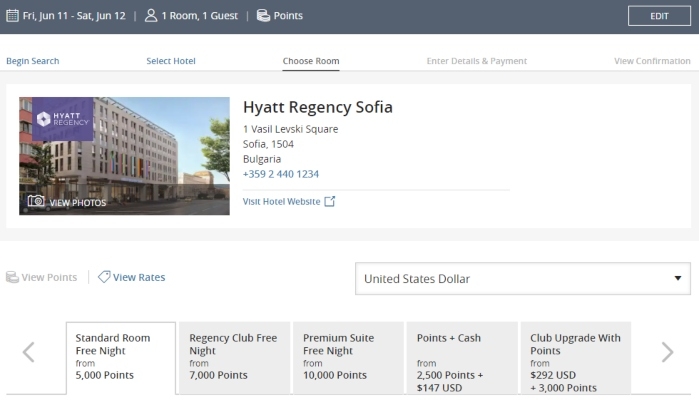699x400 pixels.
Task: Click the Bulgaria country text
Action: pyautogui.click(x=262, y=159)
